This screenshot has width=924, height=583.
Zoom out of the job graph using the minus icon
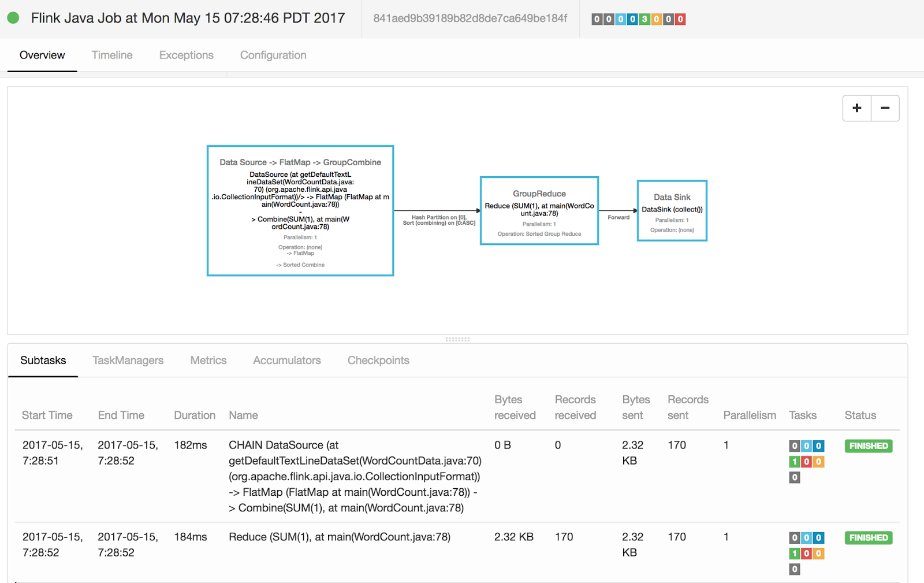885,108
